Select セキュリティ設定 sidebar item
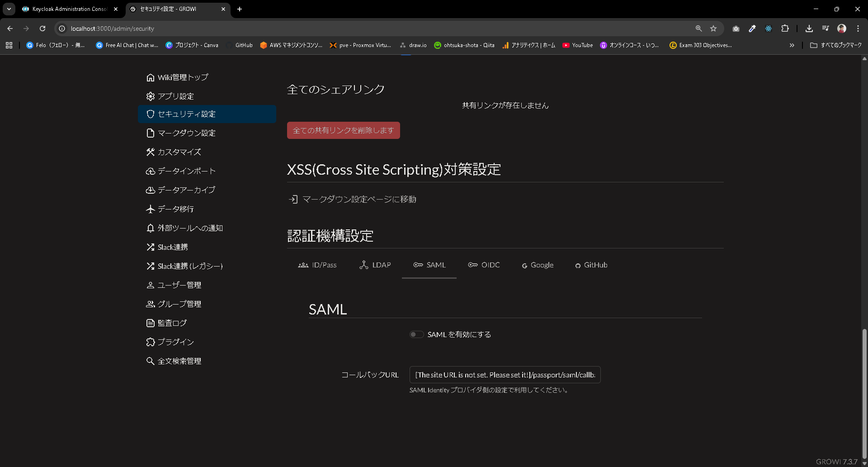This screenshot has height=467, width=868. pos(207,114)
